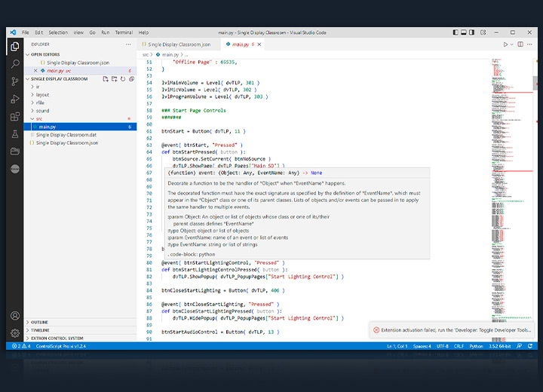Viewport: 543px width, 392px height.
Task: Refresh the explorer tree
Action: point(123,79)
